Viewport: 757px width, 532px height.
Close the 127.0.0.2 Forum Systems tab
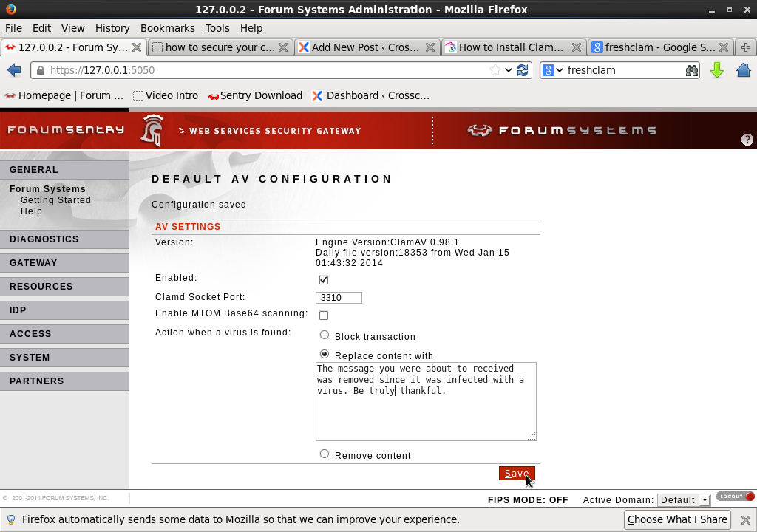point(137,47)
